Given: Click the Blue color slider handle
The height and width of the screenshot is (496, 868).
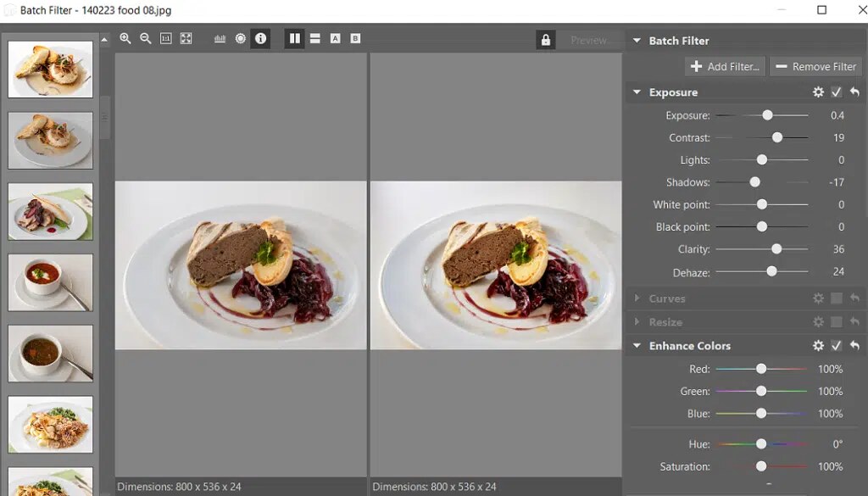Looking at the screenshot, I should 761,413.
